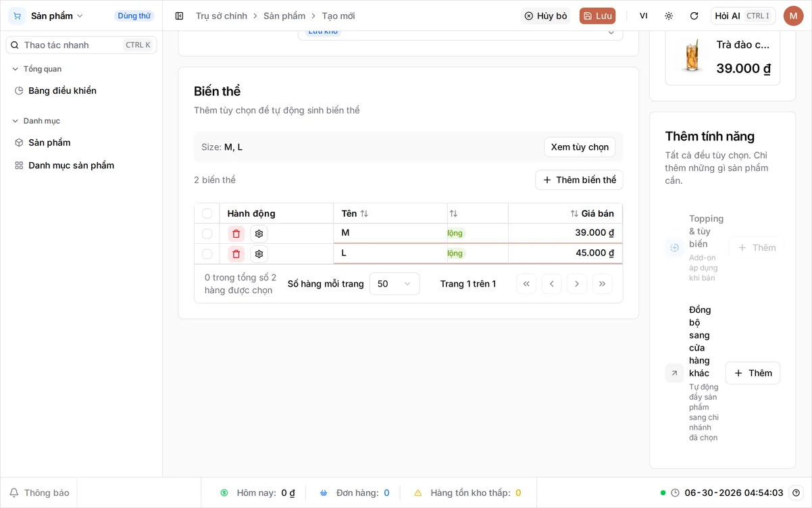Open settings gear for variant L
The width and height of the screenshot is (812, 508).
(259, 254)
